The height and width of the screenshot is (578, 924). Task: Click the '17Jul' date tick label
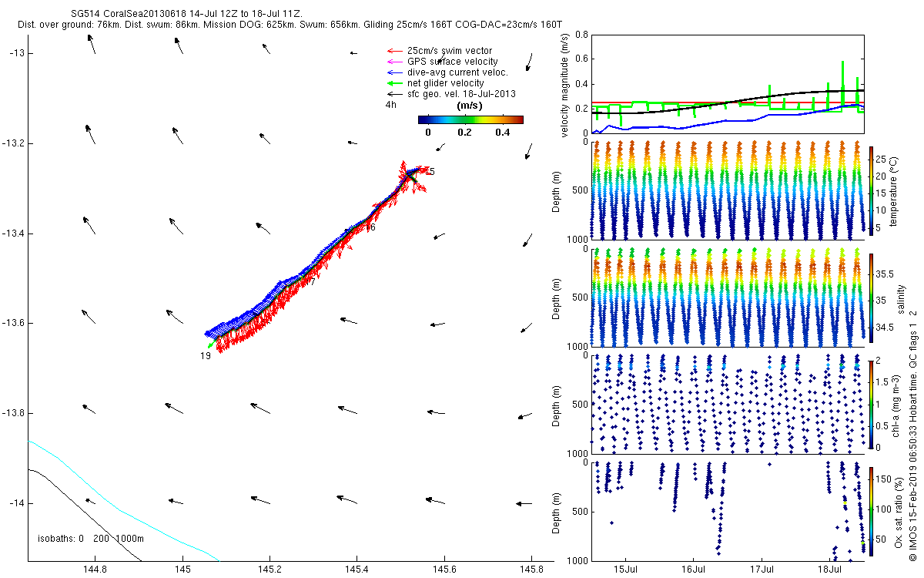(762, 570)
